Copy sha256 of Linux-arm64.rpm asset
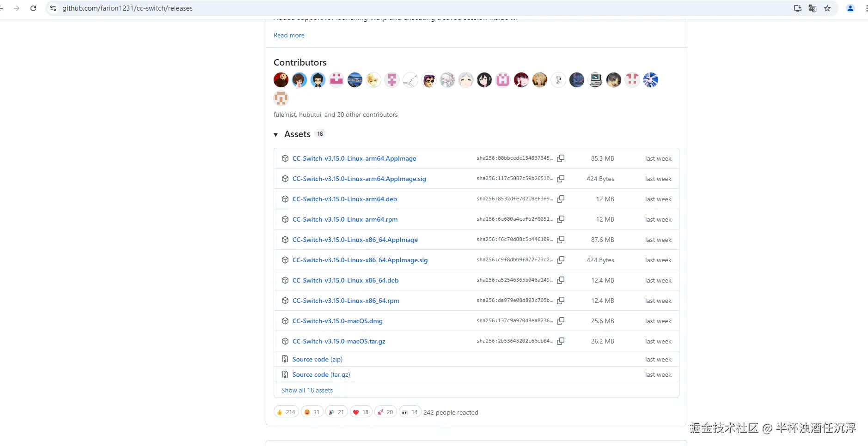The height and width of the screenshot is (446, 868). (561, 219)
